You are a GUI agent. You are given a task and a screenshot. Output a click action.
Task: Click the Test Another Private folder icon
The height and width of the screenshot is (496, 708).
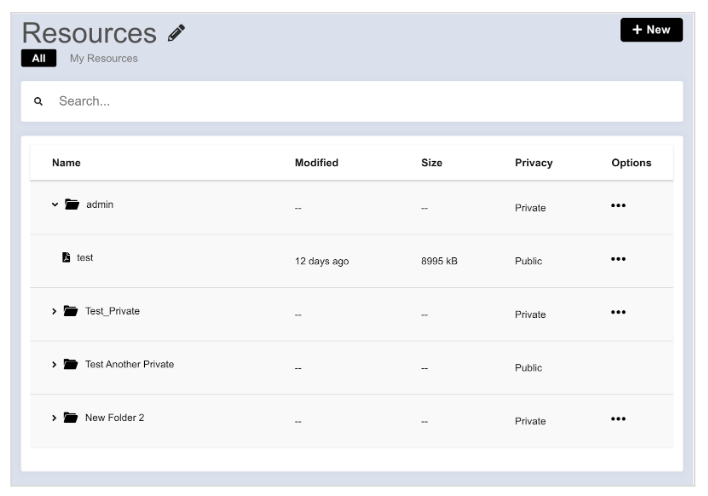pyautogui.click(x=70, y=364)
